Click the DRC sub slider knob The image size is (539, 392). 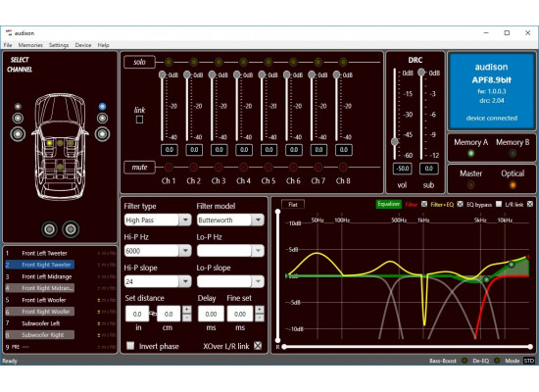(x=421, y=73)
